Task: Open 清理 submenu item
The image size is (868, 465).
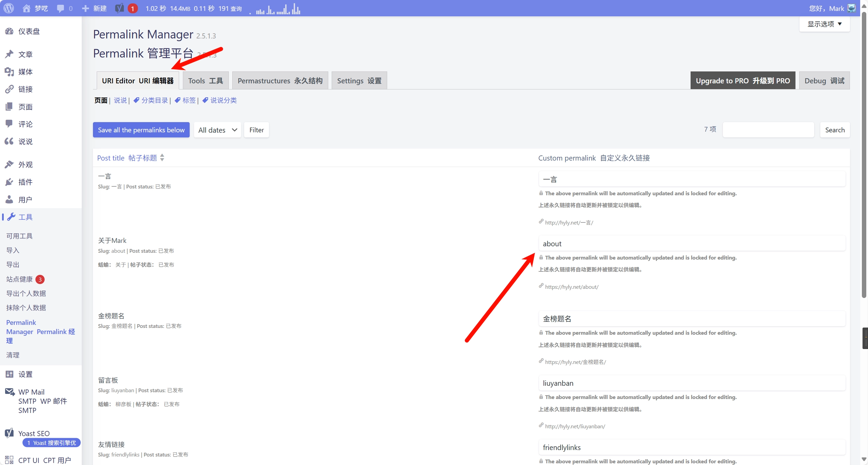Action: click(13, 355)
